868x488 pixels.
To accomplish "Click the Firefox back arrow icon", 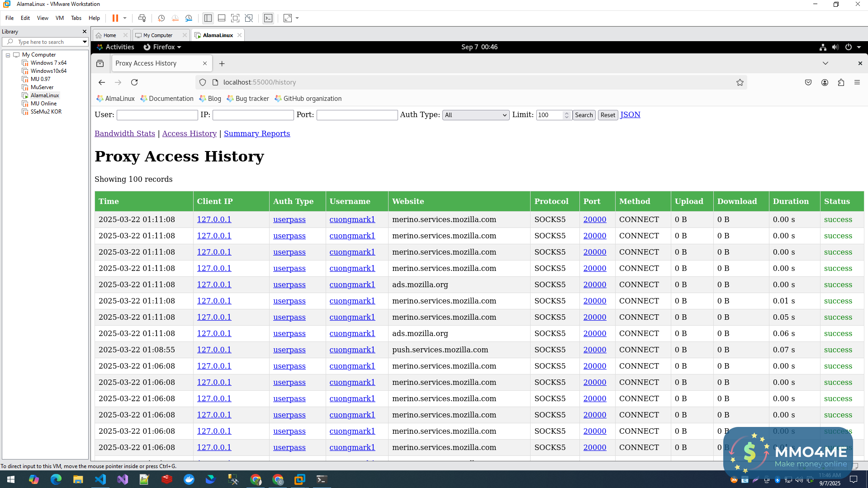I will (102, 82).
